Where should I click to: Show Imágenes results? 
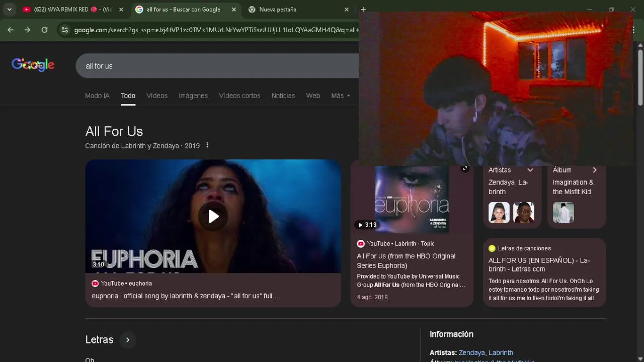click(193, 96)
